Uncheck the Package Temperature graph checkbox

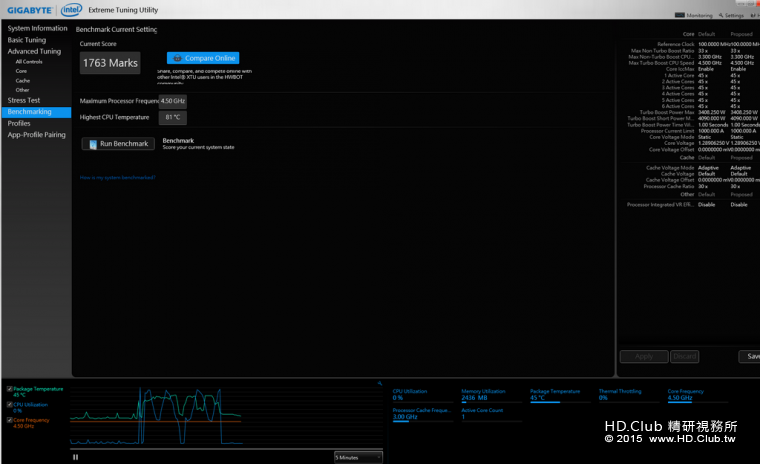click(10, 389)
